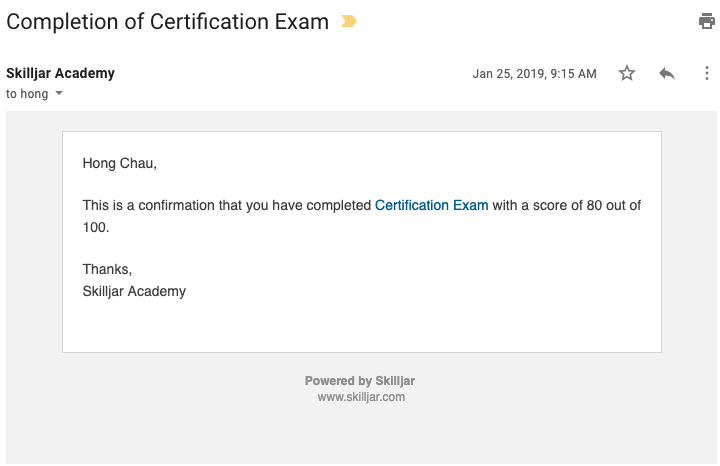Expand recipient details arrow beside "to hong"

[x=58, y=94]
